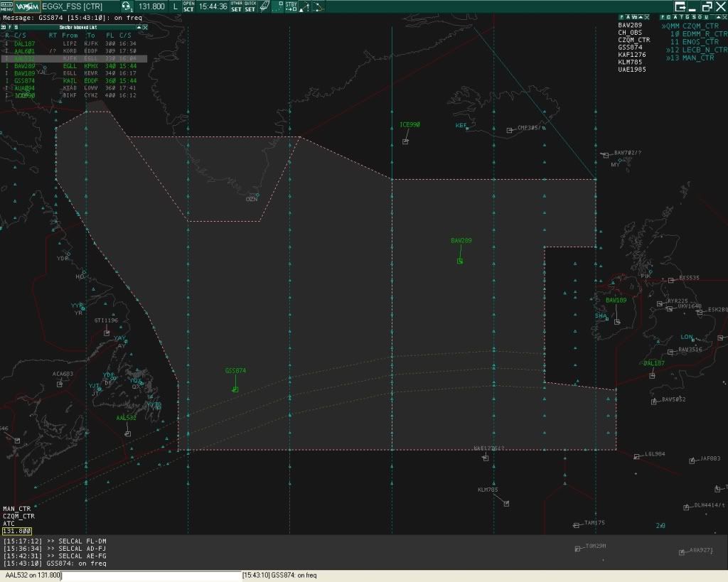Click the headset voice icon in the toolbar
Image resolution: width=728 pixels, height=582 pixels.
pyautogui.click(x=125, y=6)
